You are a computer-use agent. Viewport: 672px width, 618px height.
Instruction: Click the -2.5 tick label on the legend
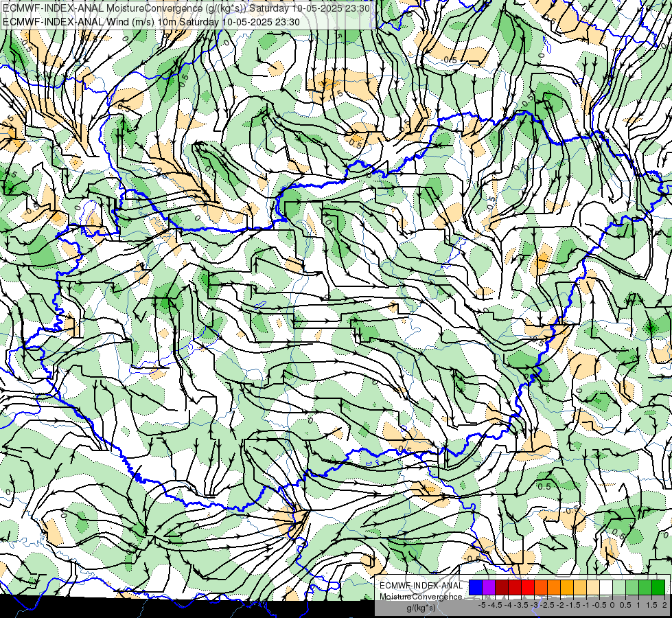point(547,605)
